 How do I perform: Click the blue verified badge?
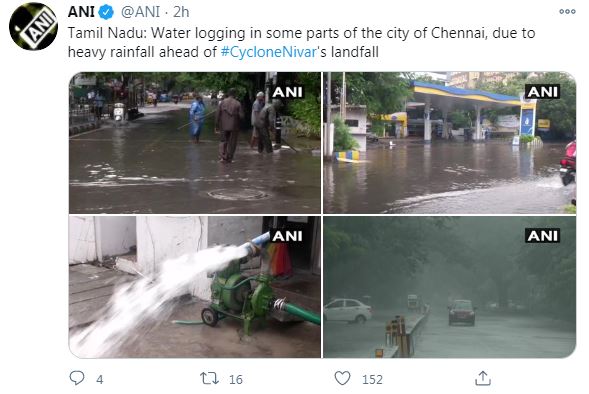point(106,12)
